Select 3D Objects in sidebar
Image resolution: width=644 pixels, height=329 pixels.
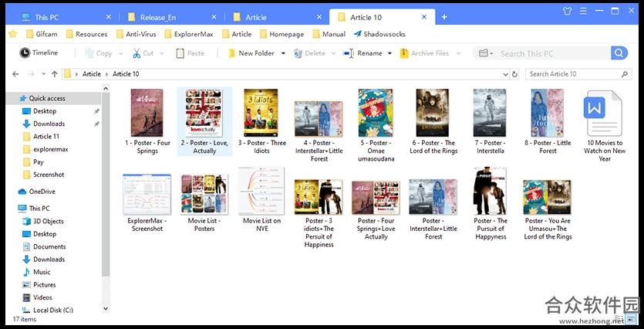[48, 221]
